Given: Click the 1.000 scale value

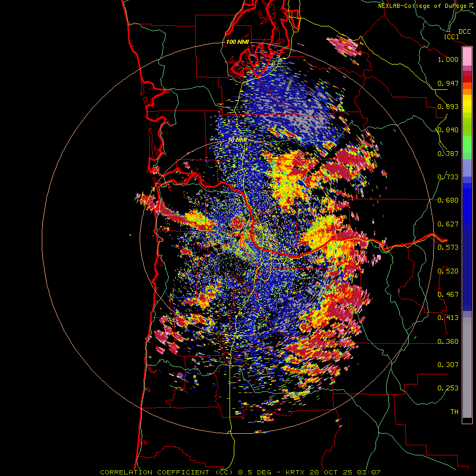Looking at the screenshot, I should pos(448,59).
